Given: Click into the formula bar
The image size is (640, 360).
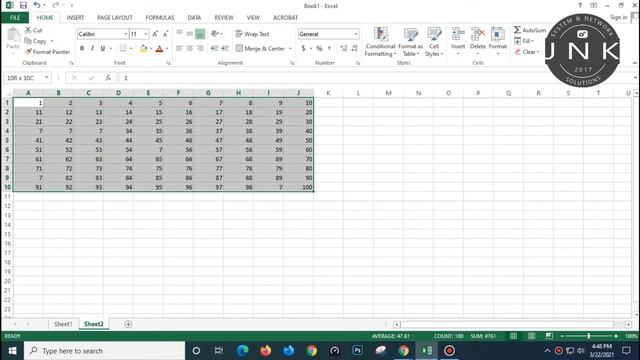Looking at the screenshot, I should tap(376, 78).
